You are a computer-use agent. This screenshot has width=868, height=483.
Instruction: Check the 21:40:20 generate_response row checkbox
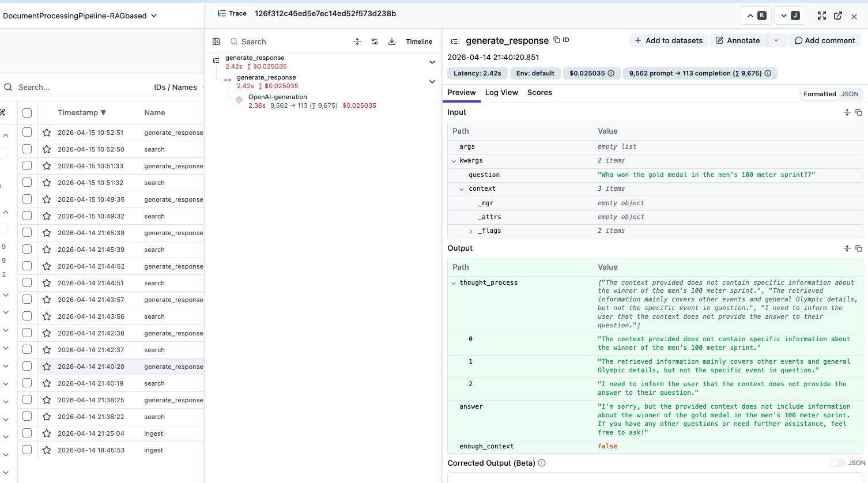pyautogui.click(x=27, y=366)
